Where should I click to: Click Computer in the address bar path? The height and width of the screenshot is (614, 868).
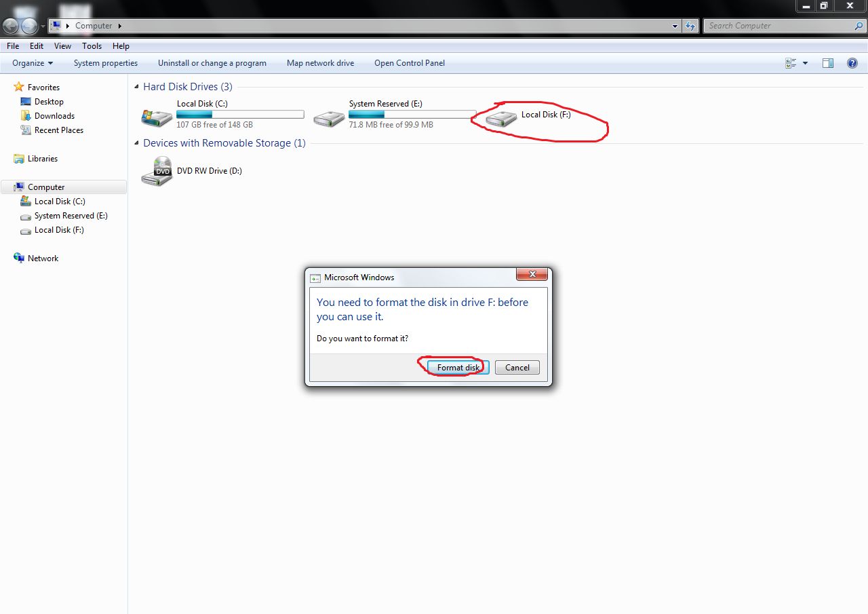[94, 26]
